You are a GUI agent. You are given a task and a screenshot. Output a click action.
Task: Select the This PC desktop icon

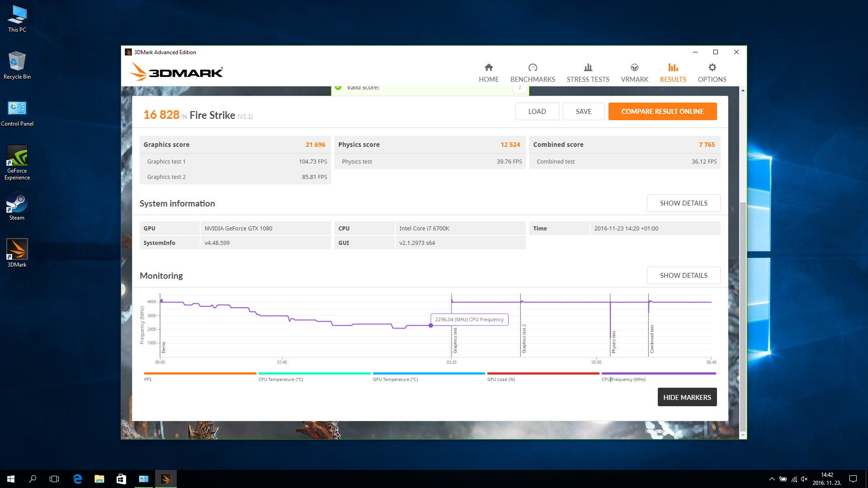click(x=17, y=19)
